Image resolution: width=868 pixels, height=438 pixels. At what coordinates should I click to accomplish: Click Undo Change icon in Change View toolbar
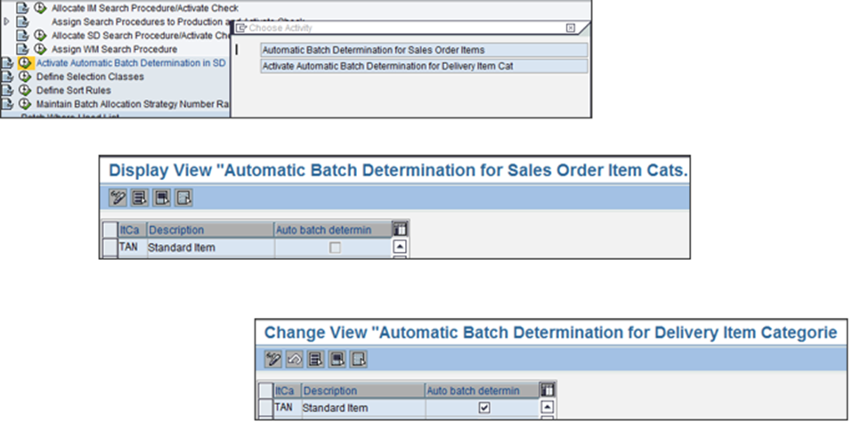pos(295,360)
